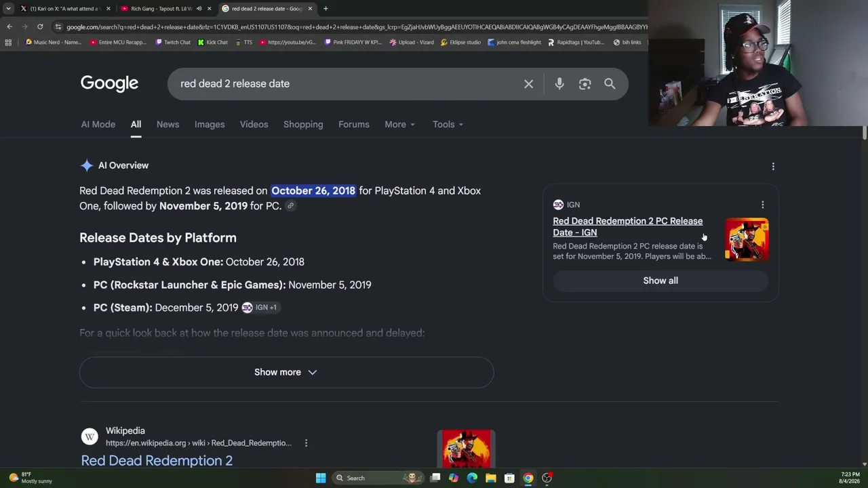Start a voice search with the microphone

point(559,84)
